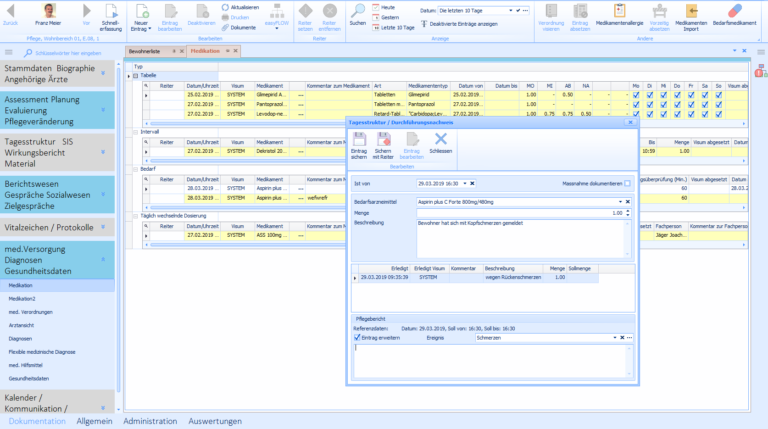Open the Schnellerfassung tool
The height and width of the screenshot is (429, 768).
click(111, 11)
